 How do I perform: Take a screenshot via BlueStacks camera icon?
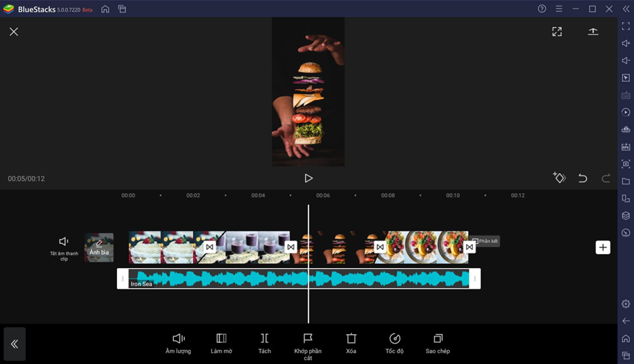626,164
